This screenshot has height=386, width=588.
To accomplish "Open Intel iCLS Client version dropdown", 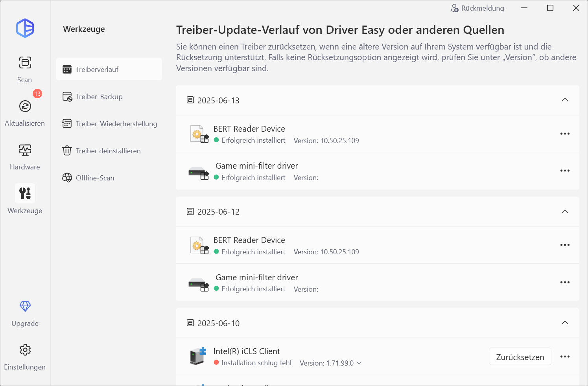I will click(359, 363).
